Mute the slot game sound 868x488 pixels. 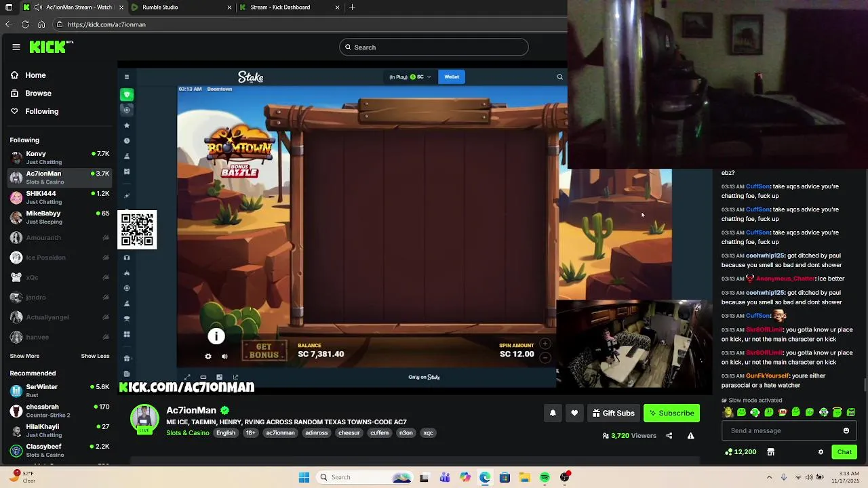(x=224, y=357)
